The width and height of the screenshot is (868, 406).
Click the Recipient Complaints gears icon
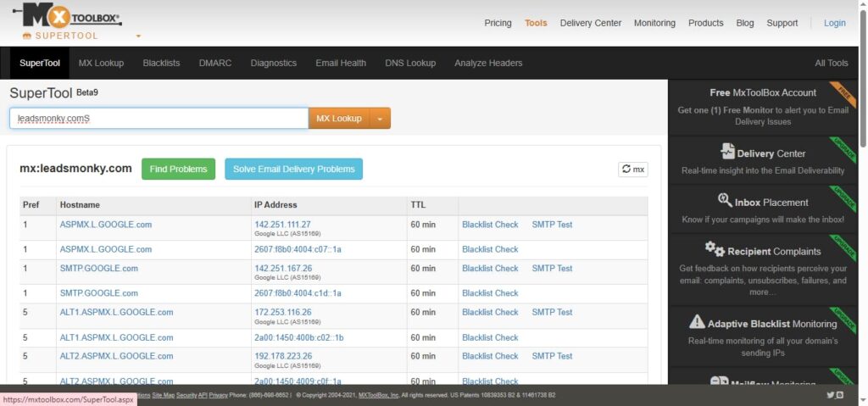pyautogui.click(x=715, y=250)
